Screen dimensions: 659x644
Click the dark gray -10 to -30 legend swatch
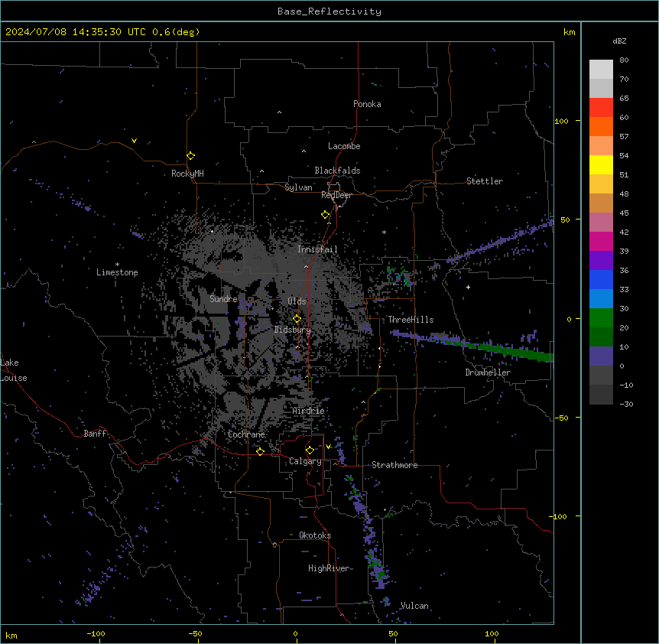601,395
